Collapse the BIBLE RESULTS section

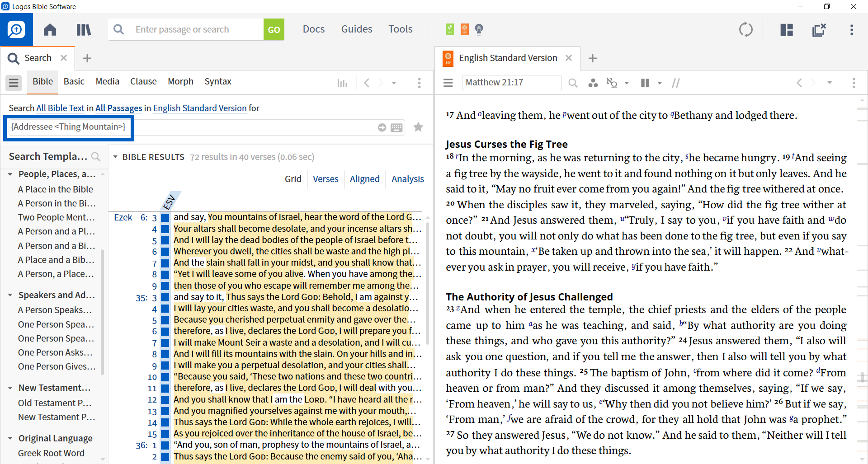[x=115, y=157]
